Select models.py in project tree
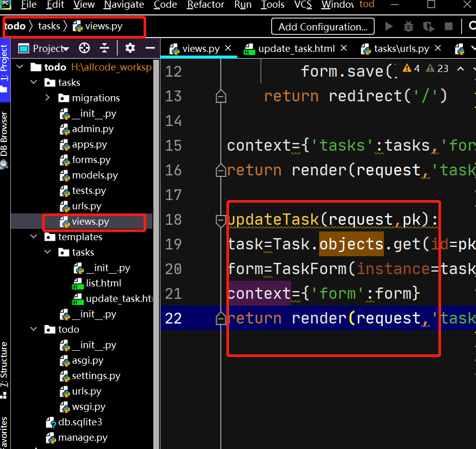This screenshot has width=476, height=449. point(89,175)
